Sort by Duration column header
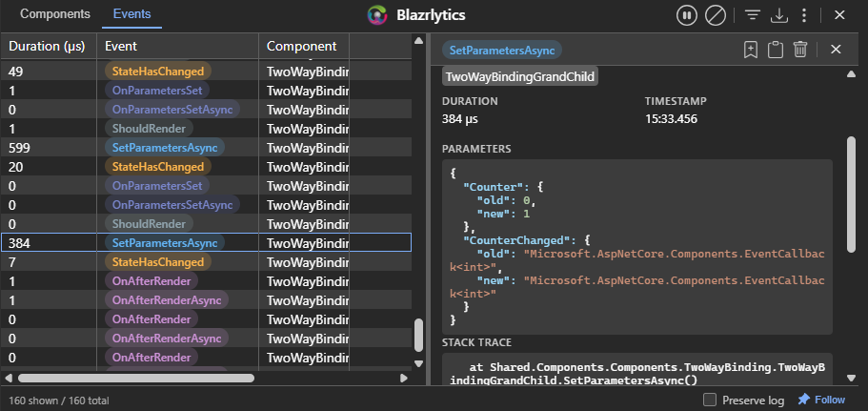Image resolution: width=868 pixels, height=411 pixels. [47, 47]
